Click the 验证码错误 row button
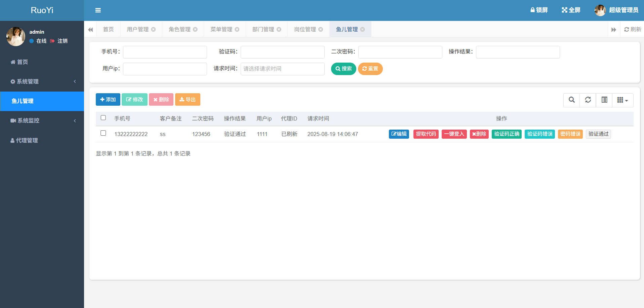Image resolution: width=644 pixels, height=308 pixels. (540, 134)
